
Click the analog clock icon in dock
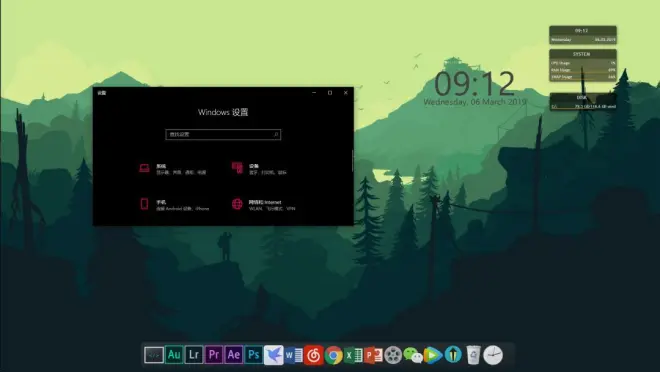click(x=493, y=355)
